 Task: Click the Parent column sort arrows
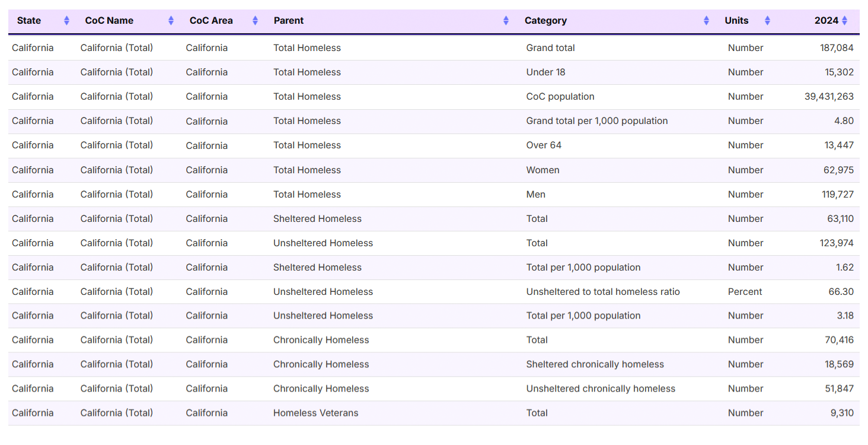click(x=506, y=21)
